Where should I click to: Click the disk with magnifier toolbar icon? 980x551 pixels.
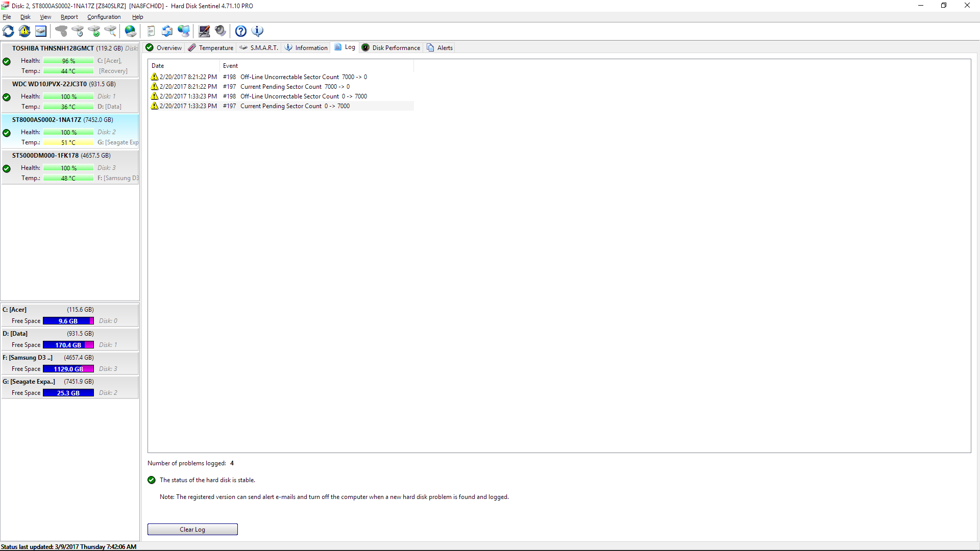(x=110, y=31)
